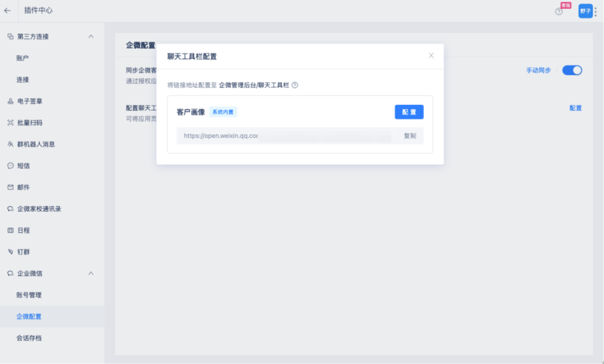This screenshot has width=604, height=364.
Task: Click the 批量扫码 scan icon
Action: click(10, 123)
